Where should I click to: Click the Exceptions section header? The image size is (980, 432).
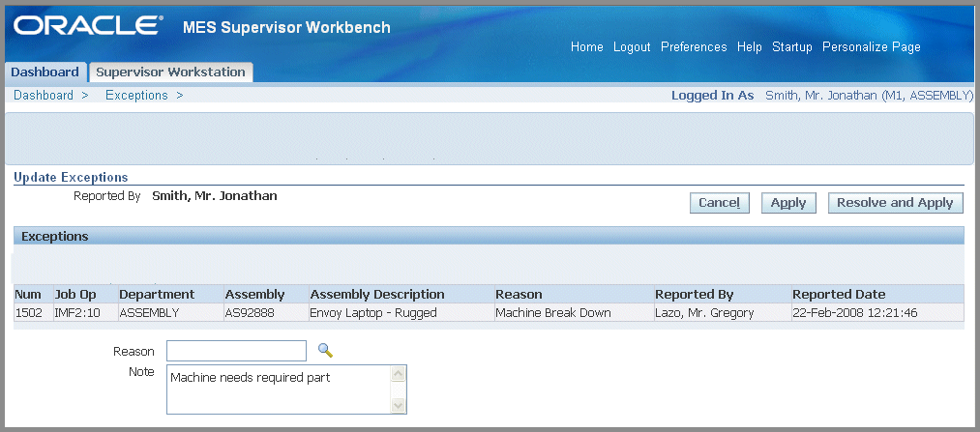(x=489, y=237)
